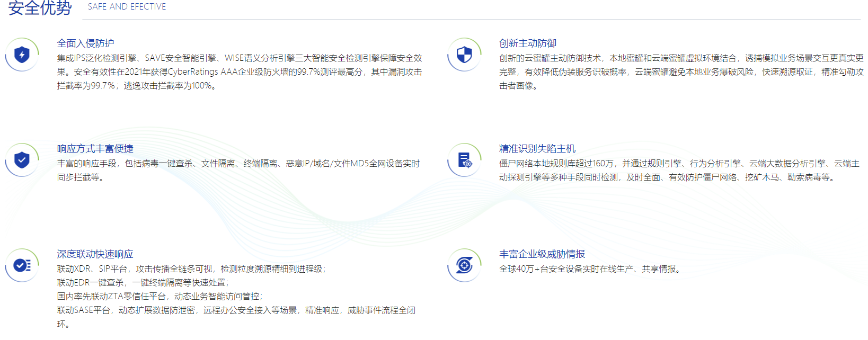The width and height of the screenshot is (868, 340).
Task: Click the text describing 病毒一键查杀 responses
Action: [238, 171]
